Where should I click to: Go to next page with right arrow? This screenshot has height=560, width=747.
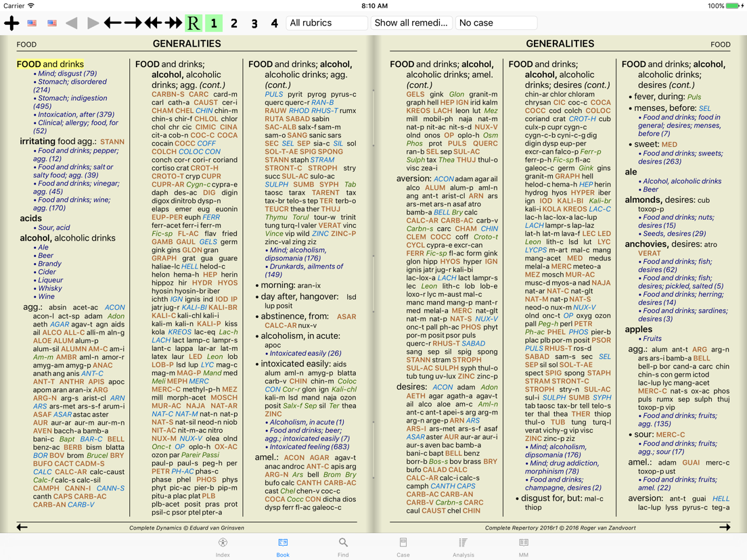[133, 23]
